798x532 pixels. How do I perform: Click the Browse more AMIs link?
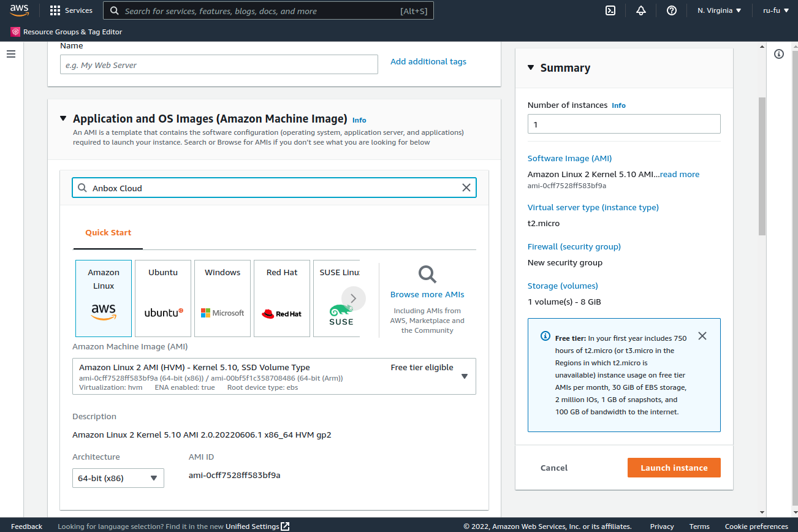[x=427, y=294]
